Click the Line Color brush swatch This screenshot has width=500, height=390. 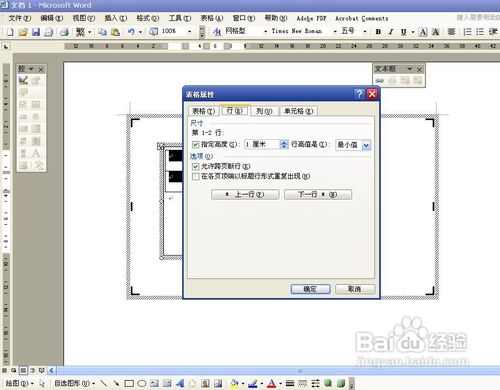click(x=253, y=383)
